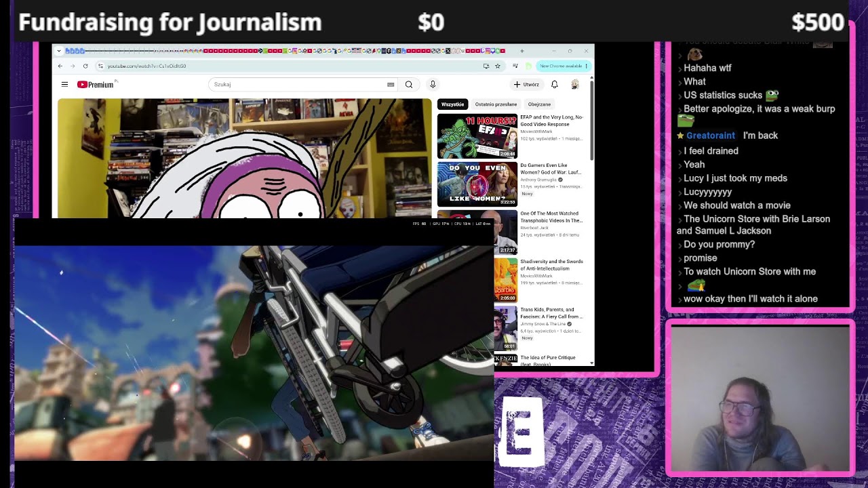Open the EFAP 11 HOURS video thumbnail

tap(477, 136)
